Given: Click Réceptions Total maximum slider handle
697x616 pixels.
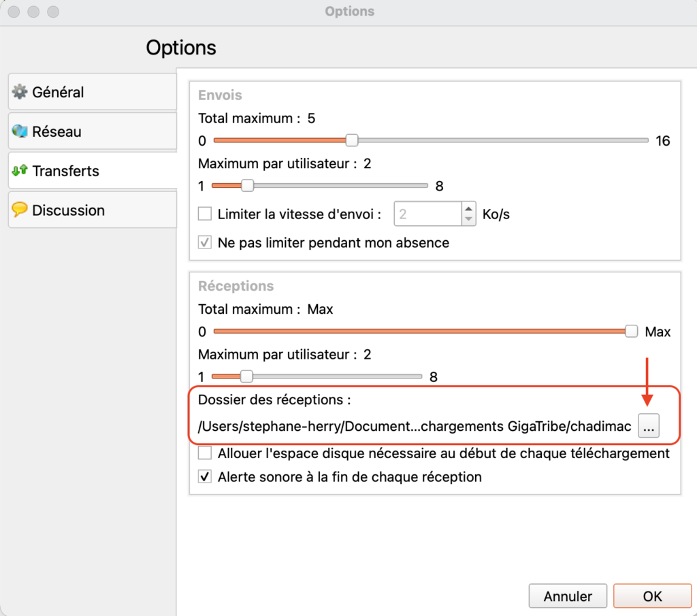Looking at the screenshot, I should pos(632,331).
